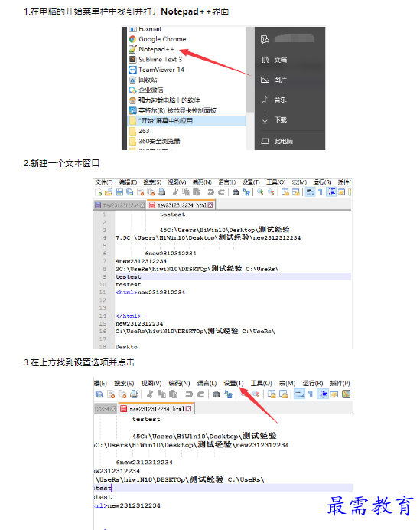
Task: Open 企业微信 from the Start menu list
Action: pyautogui.click(x=146, y=90)
